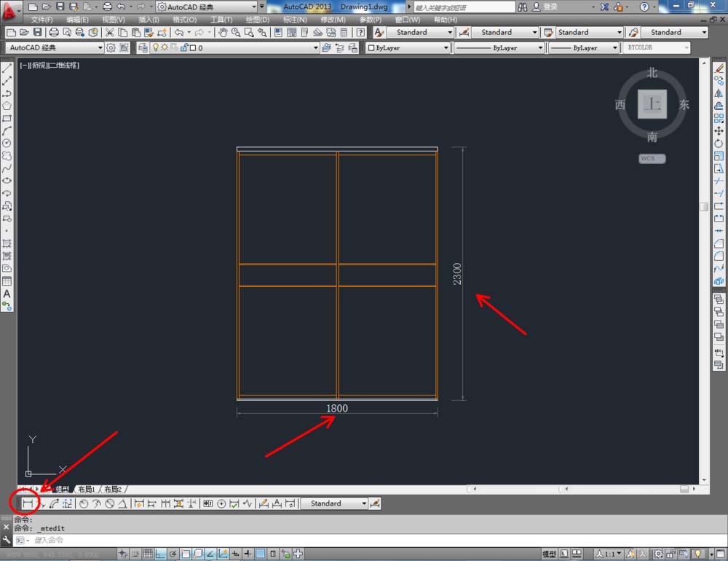Select the Angular dimension tool
Viewport: 728px width, 561px height.
(x=122, y=503)
